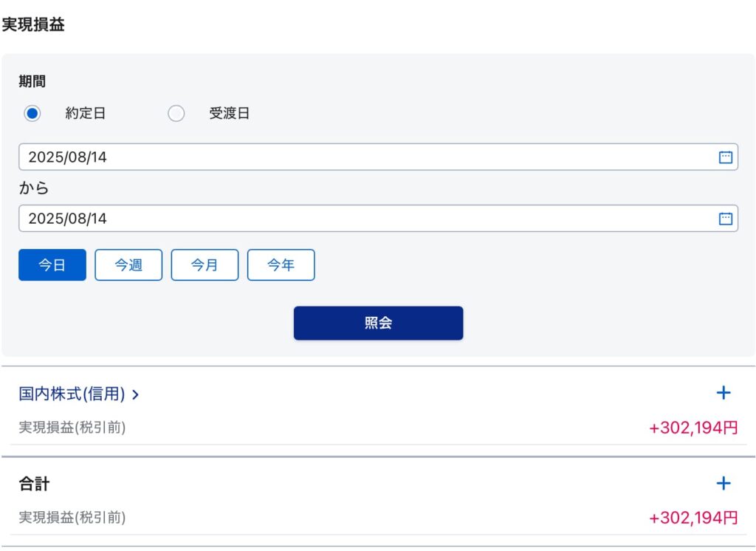Expand 合計 section with plus icon
The width and height of the screenshot is (756, 551).
[x=724, y=483]
